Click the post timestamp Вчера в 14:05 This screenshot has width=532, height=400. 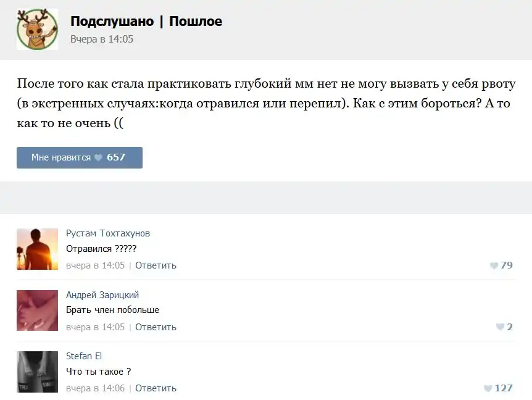[x=102, y=39]
